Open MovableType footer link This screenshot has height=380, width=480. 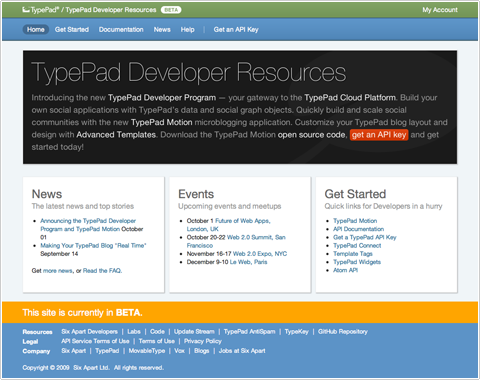point(147,351)
